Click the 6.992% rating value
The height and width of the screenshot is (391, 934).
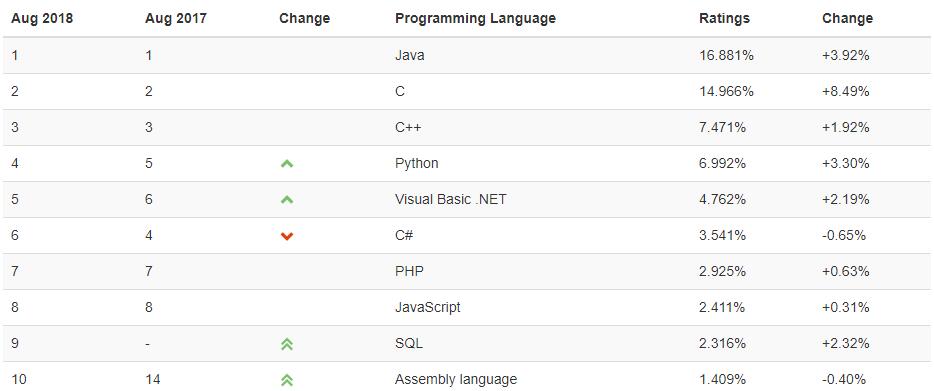pyautogui.click(x=723, y=163)
